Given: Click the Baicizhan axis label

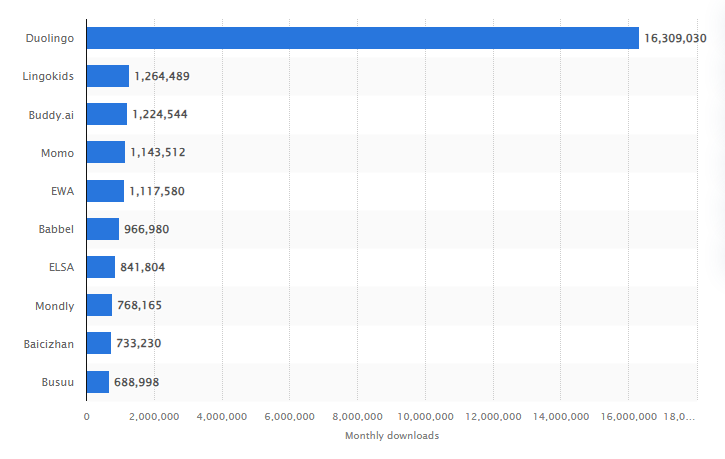Looking at the screenshot, I should tap(49, 344).
